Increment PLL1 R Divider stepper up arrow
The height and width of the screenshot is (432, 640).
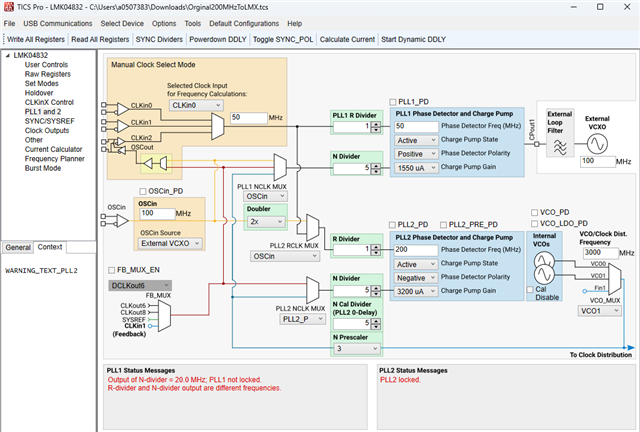pos(376,125)
